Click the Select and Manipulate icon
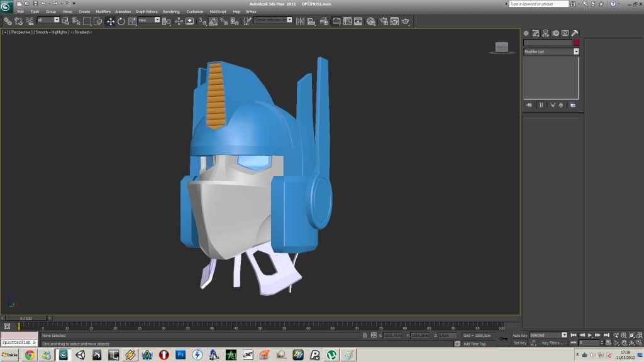This screenshot has height=362, width=644. click(179, 21)
